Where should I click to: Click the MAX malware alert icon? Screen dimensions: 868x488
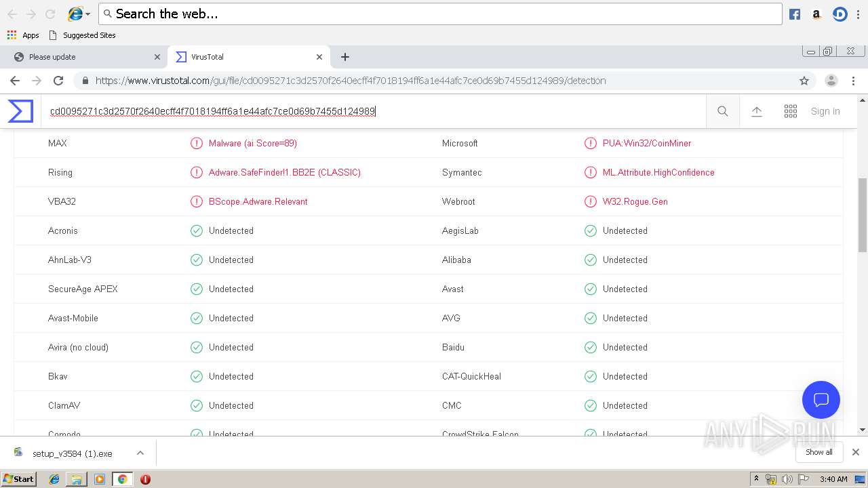[197, 143]
